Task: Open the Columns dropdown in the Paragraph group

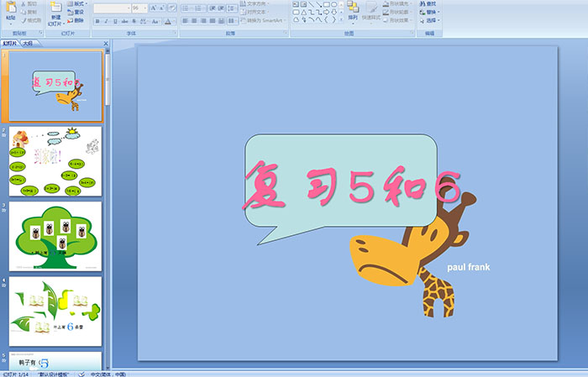Action: (233, 21)
